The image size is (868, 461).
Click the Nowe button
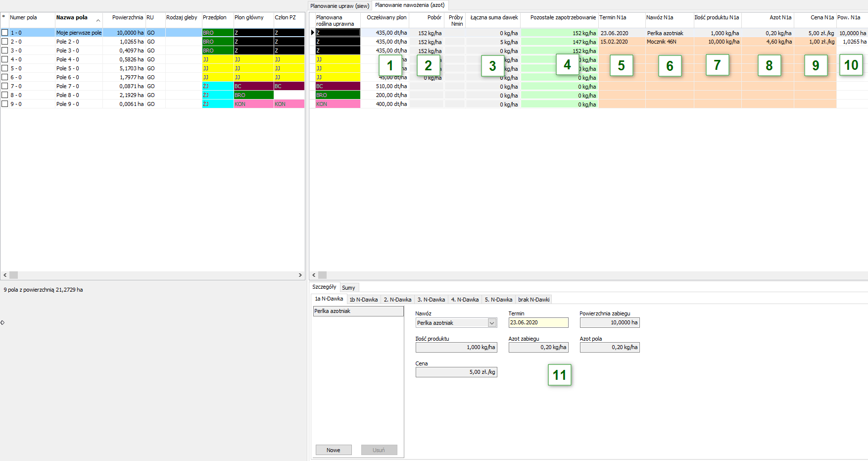tap(334, 450)
